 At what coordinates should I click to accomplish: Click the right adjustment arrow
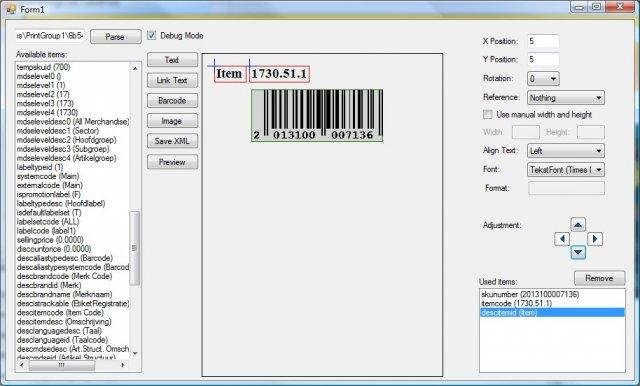tap(595, 239)
